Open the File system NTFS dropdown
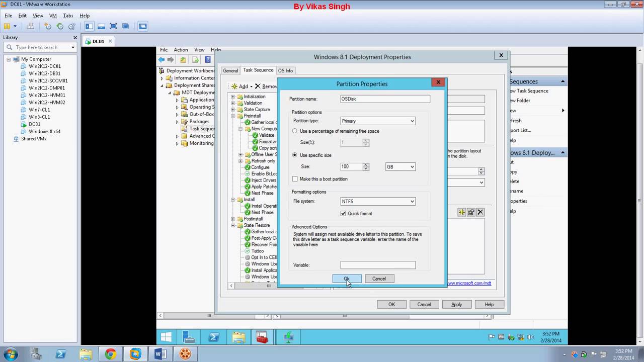This screenshot has width=644, height=362. [x=378, y=202]
